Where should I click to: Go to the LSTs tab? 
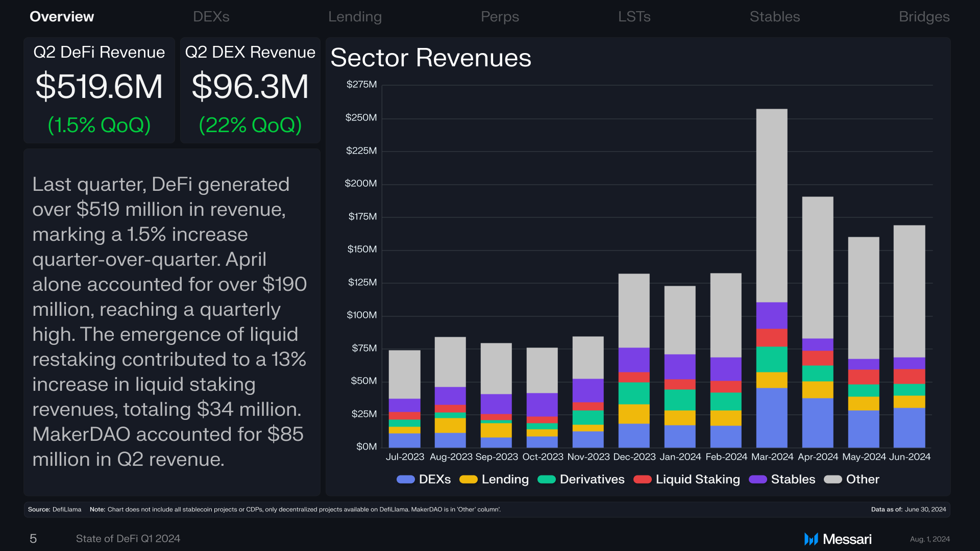click(634, 17)
